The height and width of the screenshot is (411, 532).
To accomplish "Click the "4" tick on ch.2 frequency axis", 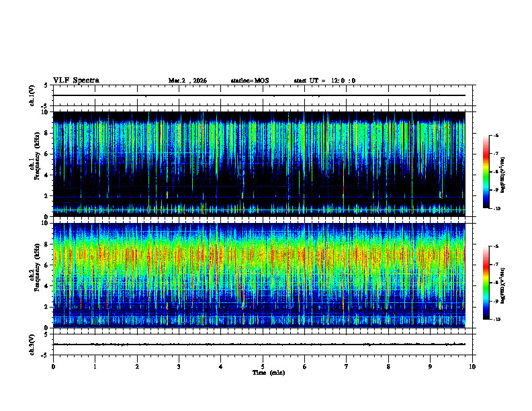I will 47,286.
